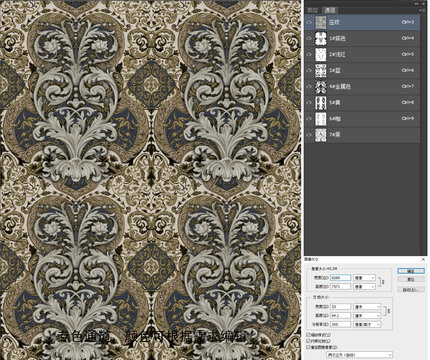Hide the 3#蓝 channel
430x360 pixels.
309,70
